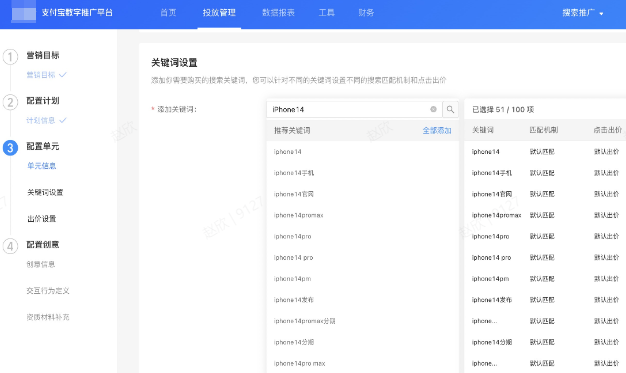626x373 pixels.
Task: Go to 首页 tab
Action: point(168,13)
